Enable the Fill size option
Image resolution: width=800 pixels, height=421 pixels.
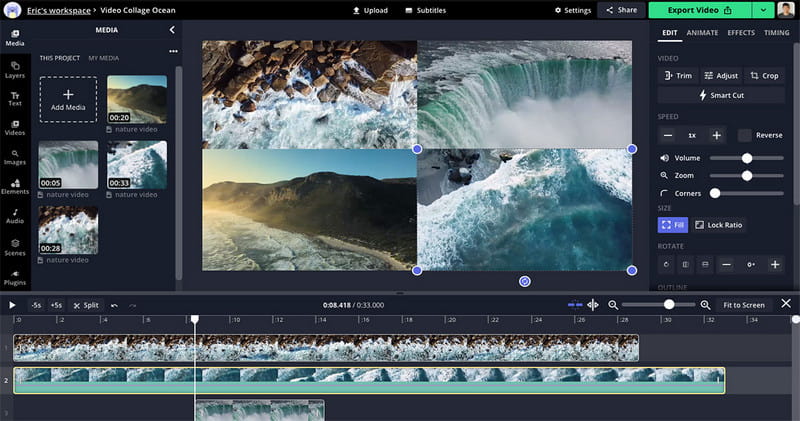click(672, 225)
